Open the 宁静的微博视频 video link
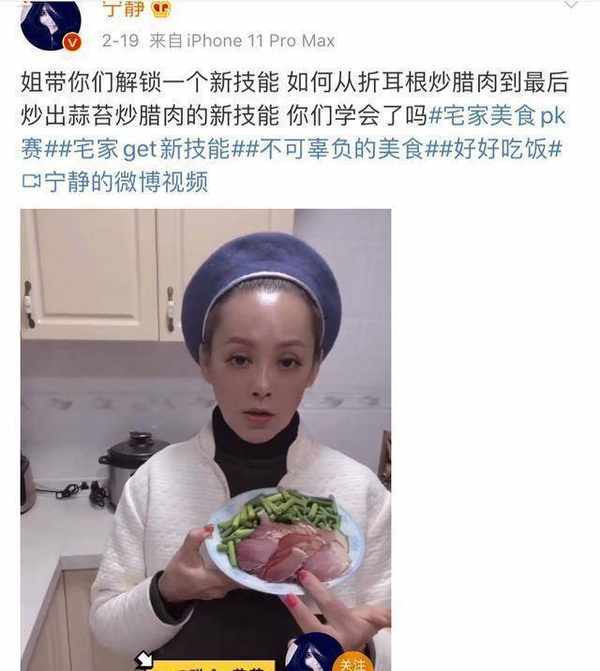600x671 pixels. pos(127,182)
